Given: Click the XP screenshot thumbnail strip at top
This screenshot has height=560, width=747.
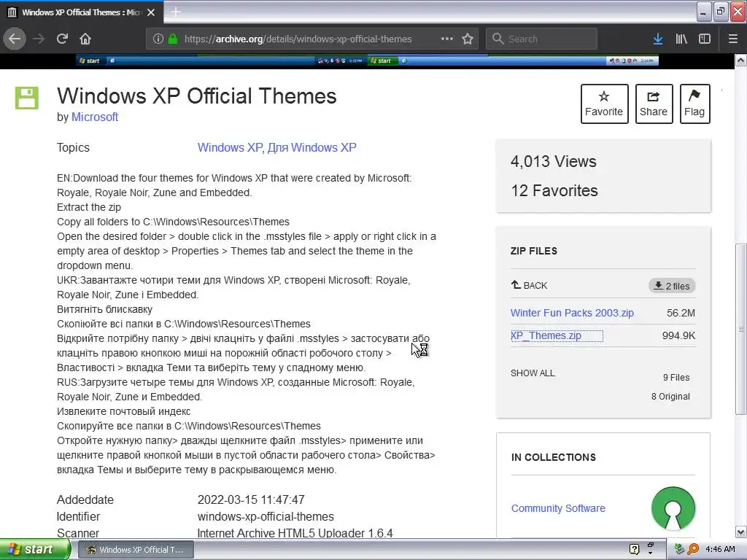Looking at the screenshot, I should click(x=367, y=61).
